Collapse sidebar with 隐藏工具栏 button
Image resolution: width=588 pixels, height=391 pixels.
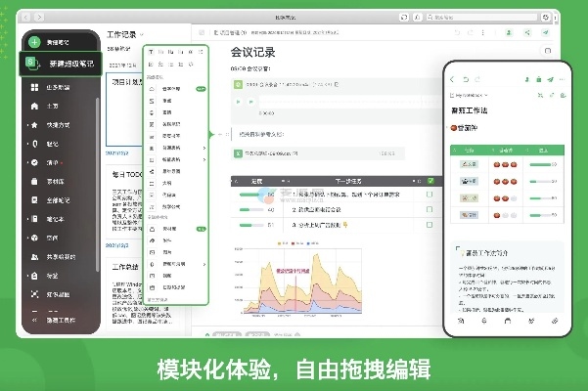click(x=54, y=320)
